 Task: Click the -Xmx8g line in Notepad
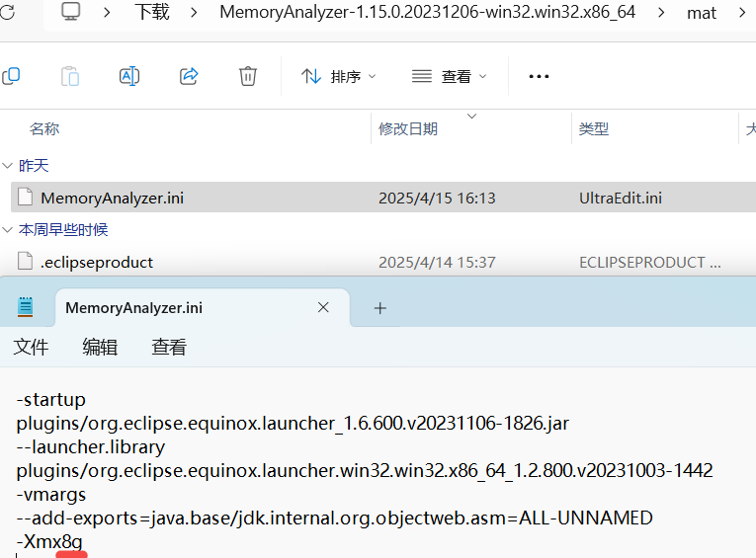pos(49,542)
